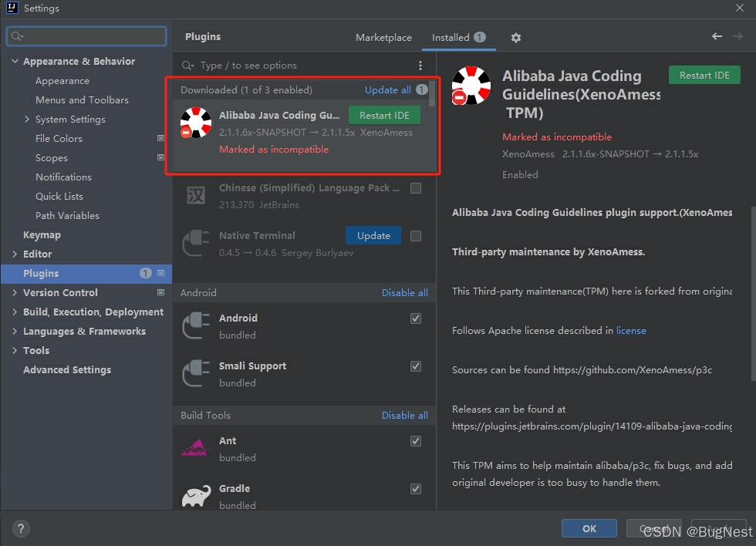Click Restart IDE in plugin list
The height and width of the screenshot is (546, 756).
(384, 115)
